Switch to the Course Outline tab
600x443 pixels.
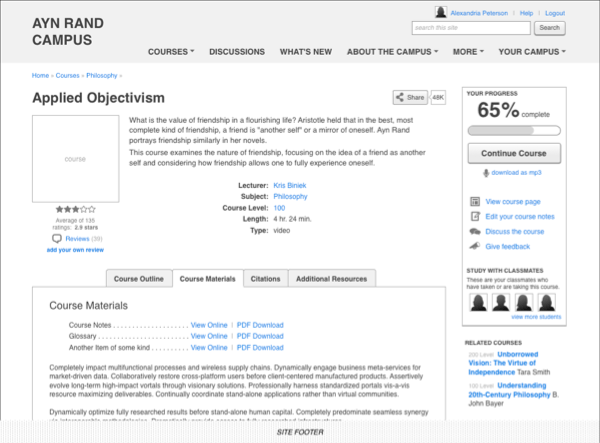(x=139, y=279)
